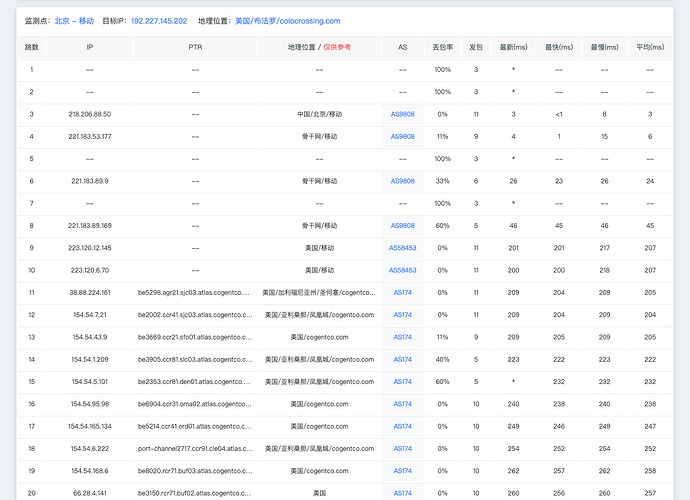This screenshot has height=500, width=690.
Task: Click the AS column header
Action: 403,47
